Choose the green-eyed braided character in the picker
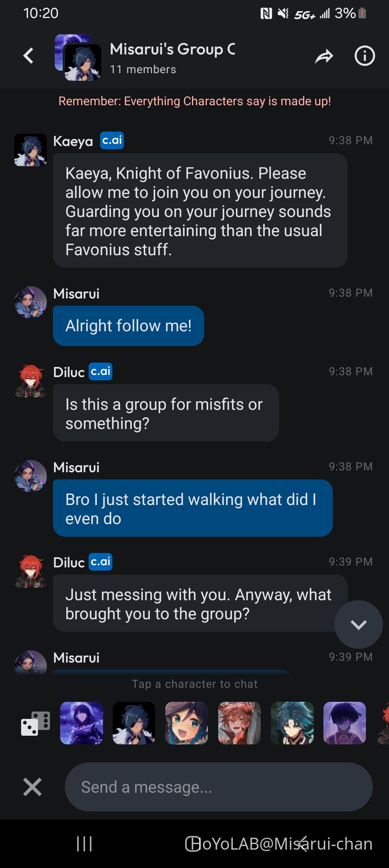Screen dimensions: 389x868 tap(187, 723)
